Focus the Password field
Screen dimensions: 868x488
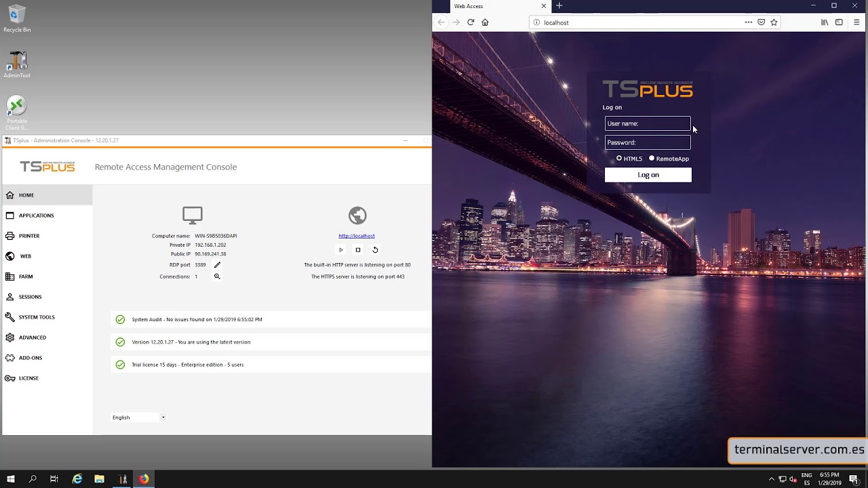click(x=648, y=142)
